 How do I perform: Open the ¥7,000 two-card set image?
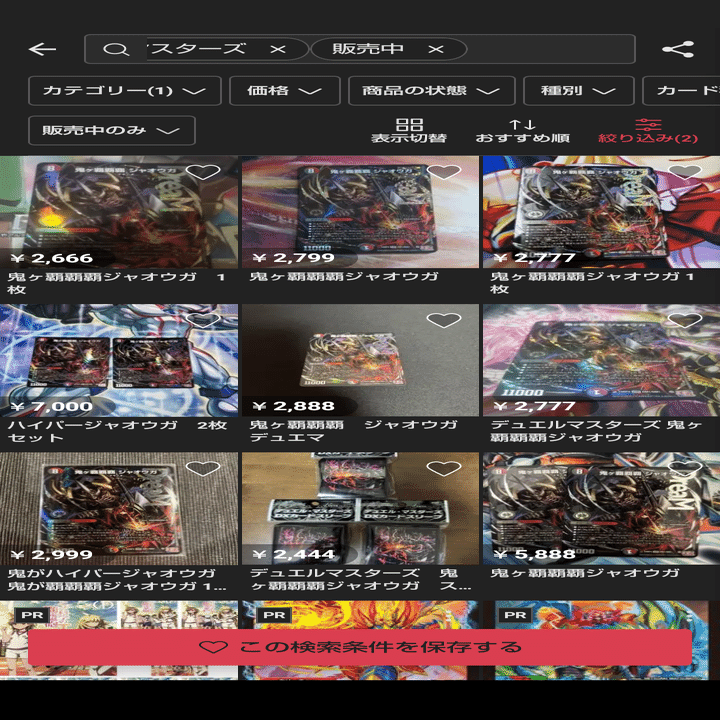(x=119, y=360)
